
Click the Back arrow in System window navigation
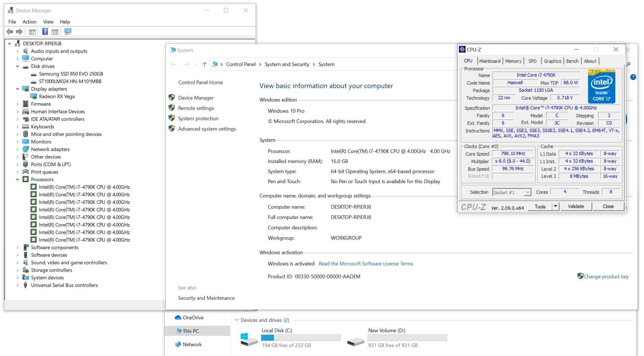tap(174, 65)
